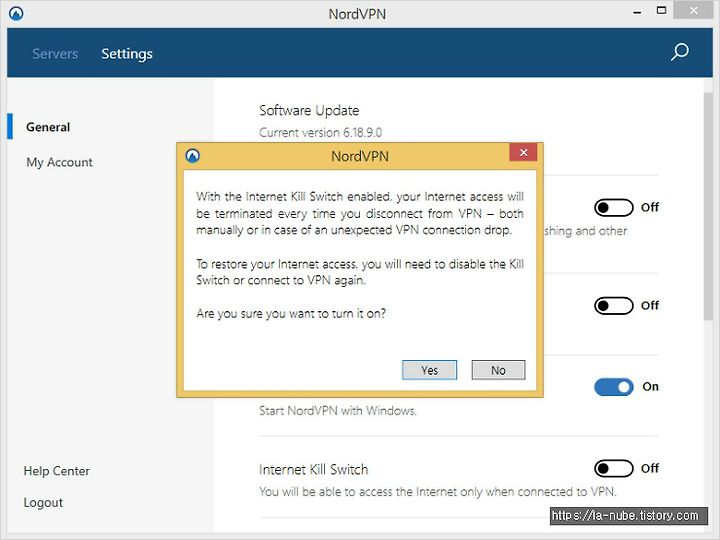Click 'Start NordVPN with Windows.' description
720x540 pixels.
point(338,411)
